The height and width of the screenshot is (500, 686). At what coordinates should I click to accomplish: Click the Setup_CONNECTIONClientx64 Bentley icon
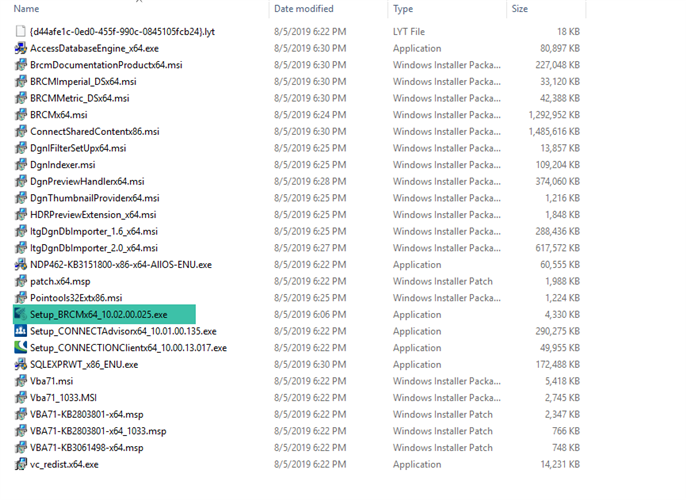tap(21, 347)
